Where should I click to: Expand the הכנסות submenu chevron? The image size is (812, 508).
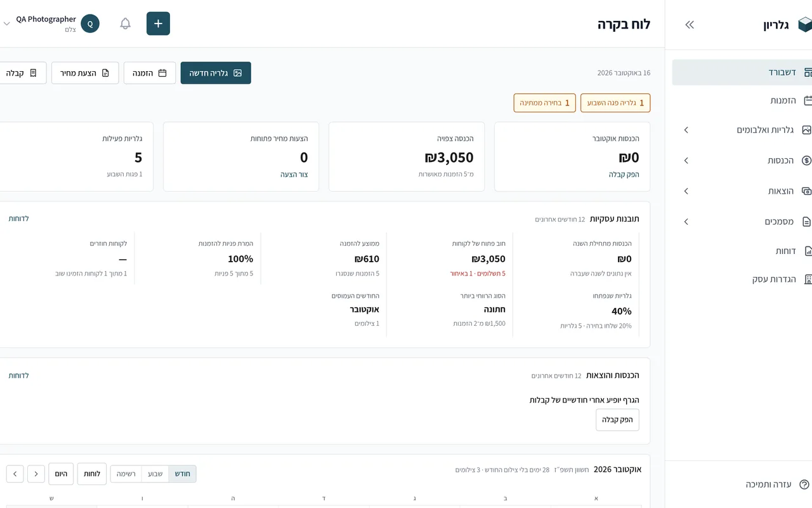click(686, 161)
